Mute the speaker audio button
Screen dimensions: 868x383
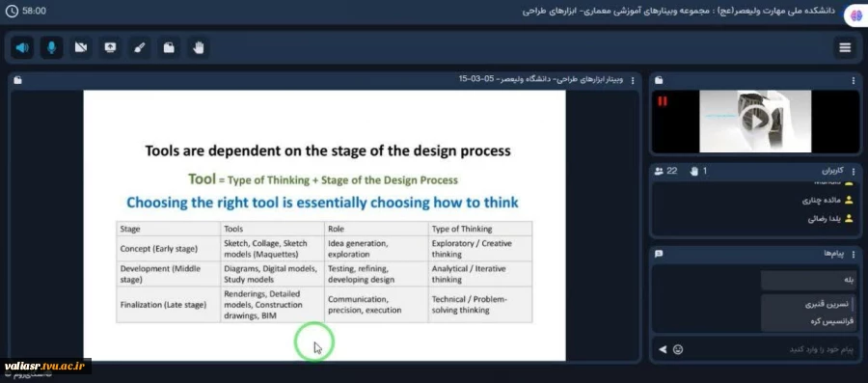coord(22,47)
